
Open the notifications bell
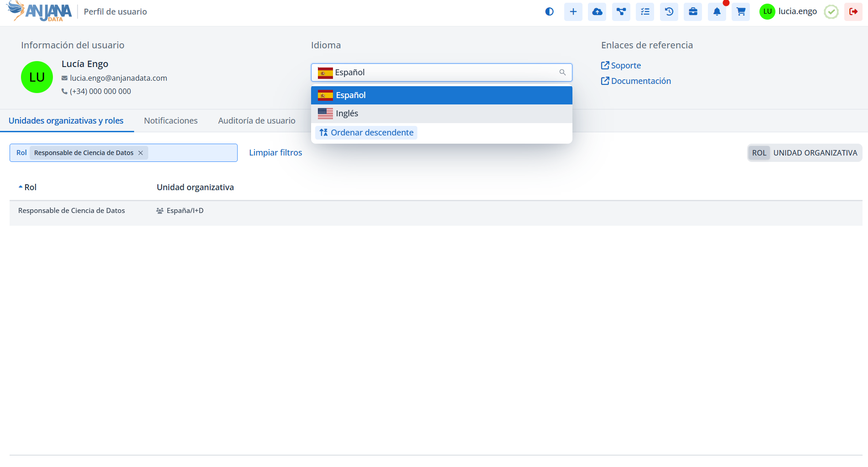coord(717,12)
